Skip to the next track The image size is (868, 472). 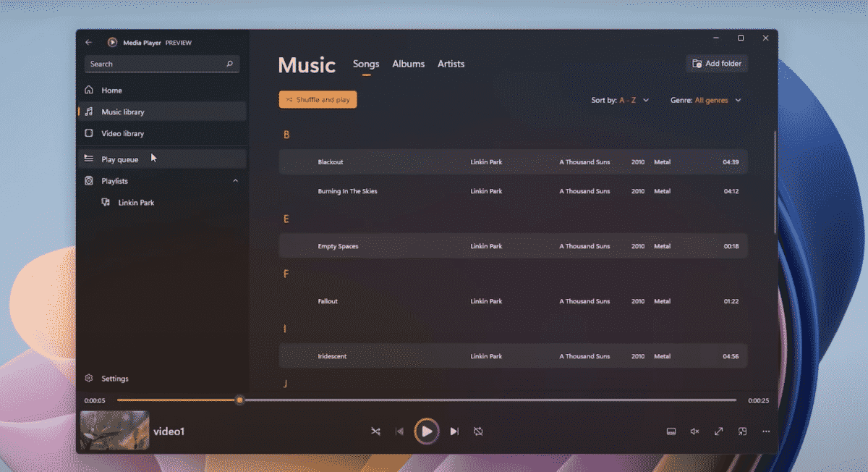tap(454, 431)
